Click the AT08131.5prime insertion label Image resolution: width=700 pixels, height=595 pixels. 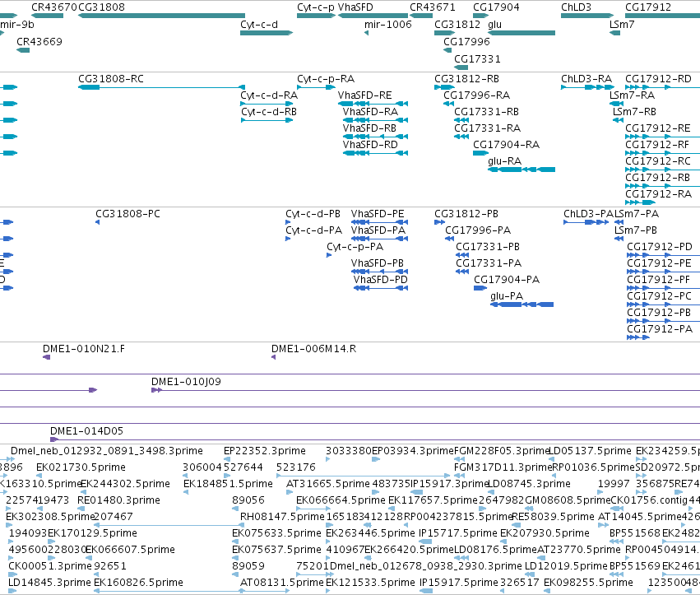pyautogui.click(x=281, y=583)
